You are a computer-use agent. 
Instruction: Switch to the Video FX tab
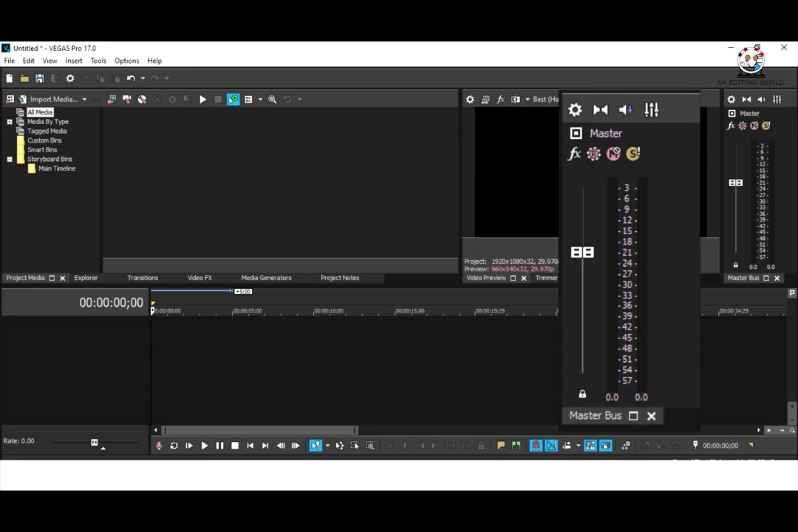[199, 278]
